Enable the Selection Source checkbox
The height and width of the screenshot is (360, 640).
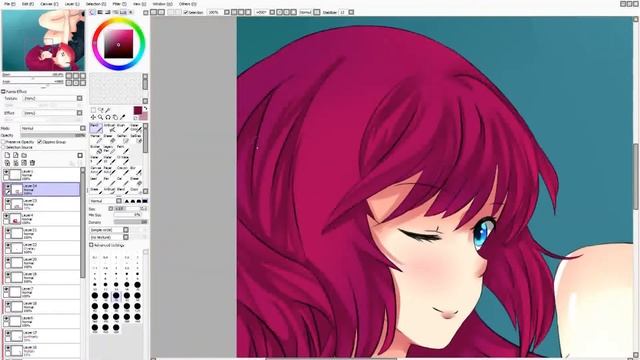click(3, 147)
